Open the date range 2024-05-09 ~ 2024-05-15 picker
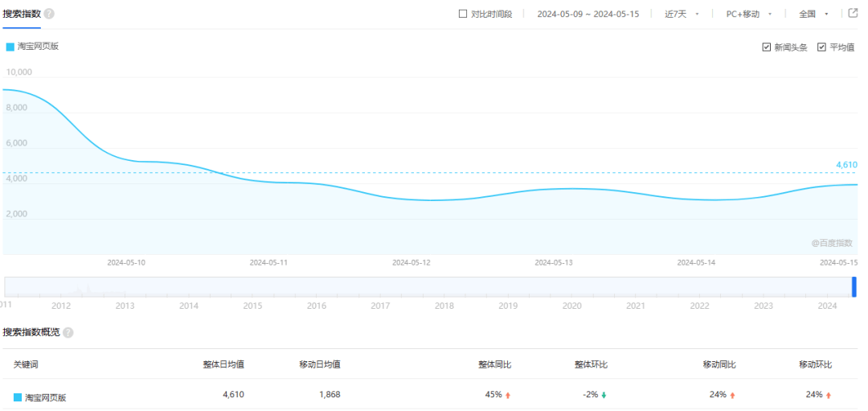The image size is (868, 411). tap(588, 14)
